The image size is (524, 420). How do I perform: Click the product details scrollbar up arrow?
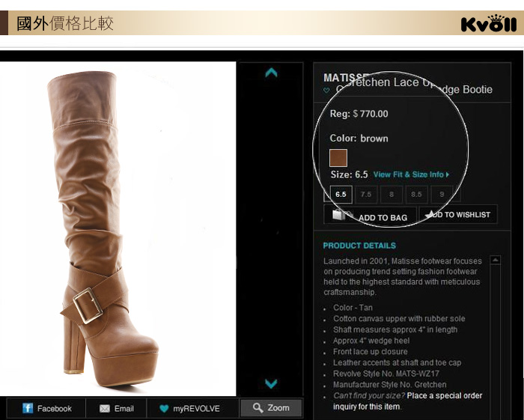[x=495, y=260]
